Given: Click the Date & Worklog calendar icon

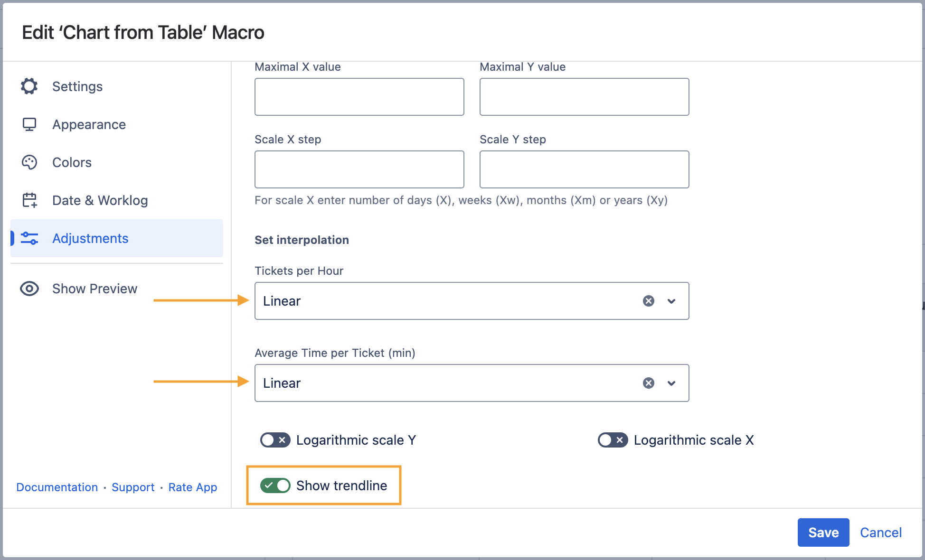Looking at the screenshot, I should point(29,200).
